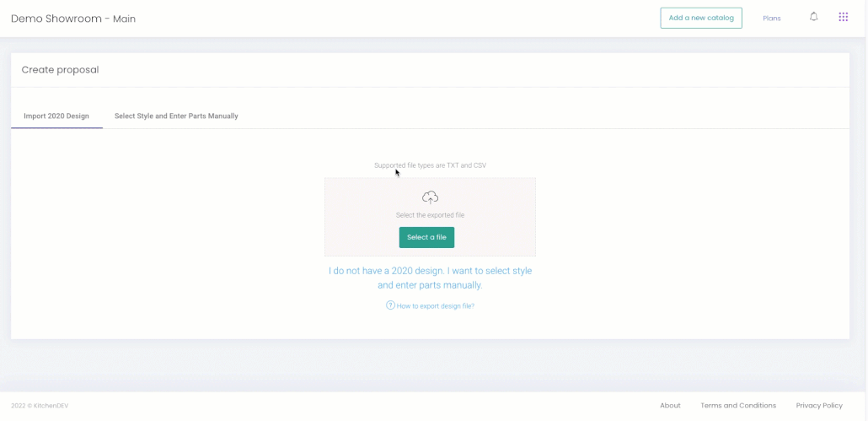This screenshot has width=868, height=421.
Task: Open Privacy Policy footer link
Action: 819,406
